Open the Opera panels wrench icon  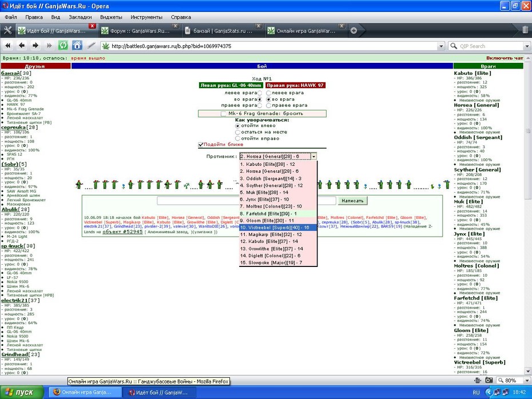[x=7, y=30]
